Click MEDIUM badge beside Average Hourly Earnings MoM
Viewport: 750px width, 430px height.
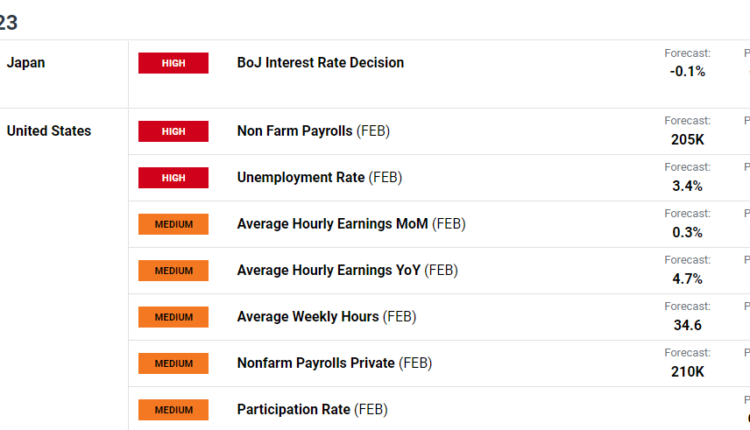coord(173,224)
